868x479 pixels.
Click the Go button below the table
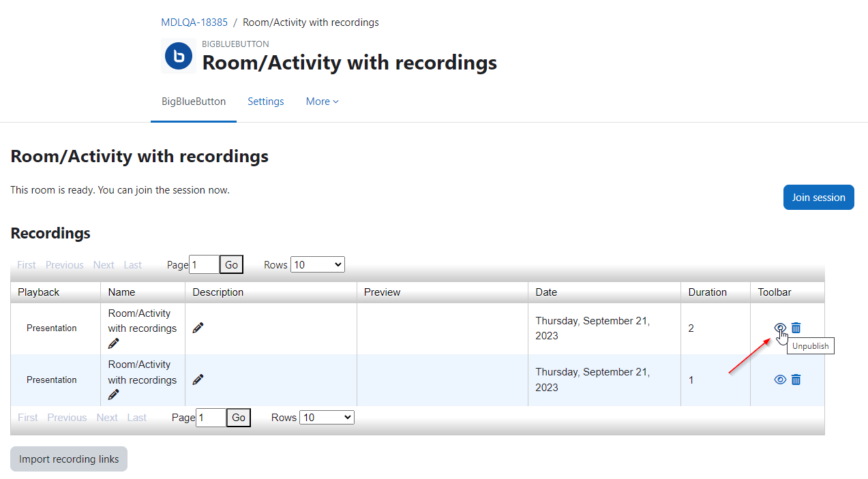point(239,418)
